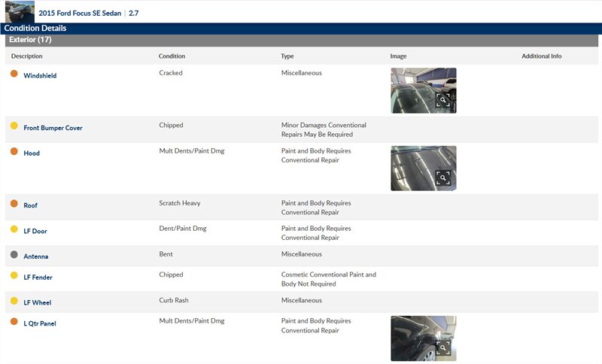Open the vehicle thumbnail in header
The height and width of the screenshot is (364, 602).
(x=20, y=11)
